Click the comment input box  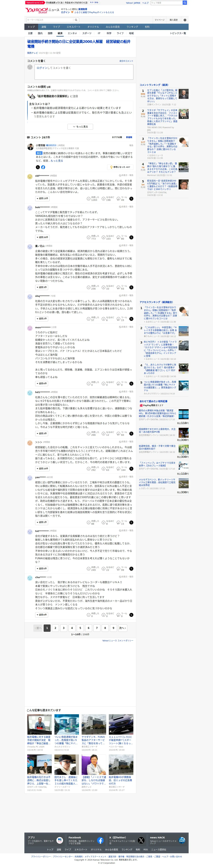coord(84,72)
